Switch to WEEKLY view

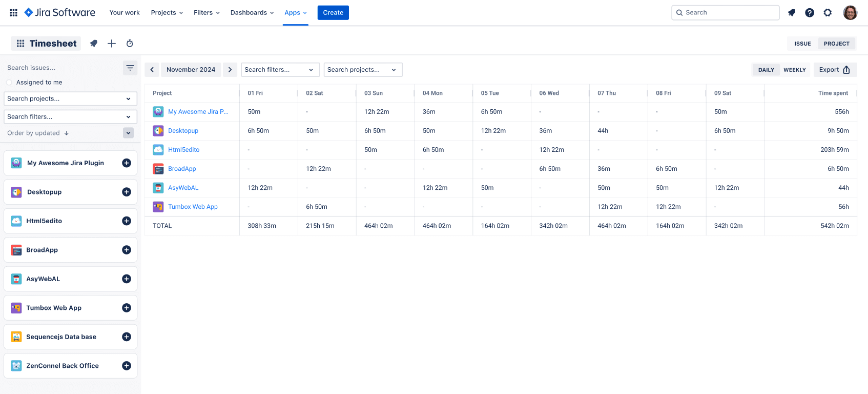click(x=795, y=70)
